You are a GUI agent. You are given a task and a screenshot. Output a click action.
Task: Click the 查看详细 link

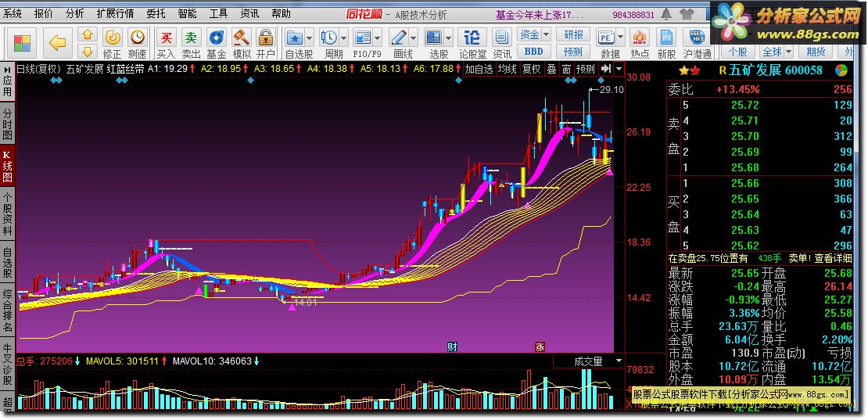833,258
